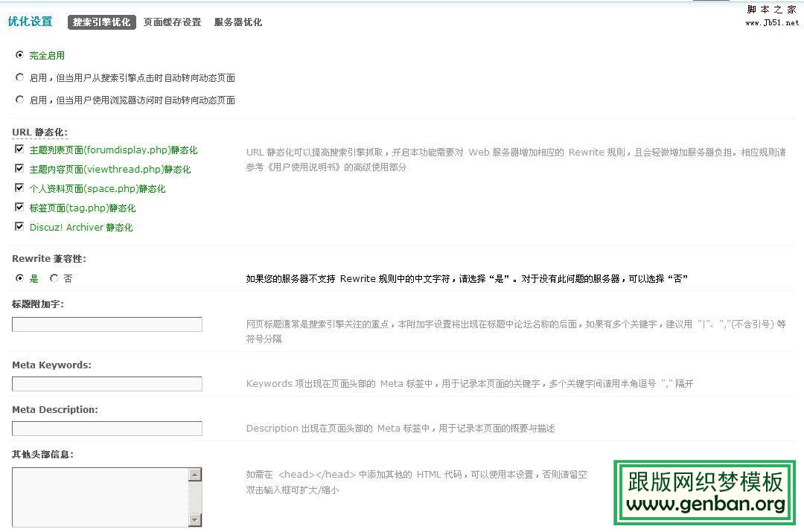
Task: Click inside the 其他头部信息 textarea
Action: (100, 497)
